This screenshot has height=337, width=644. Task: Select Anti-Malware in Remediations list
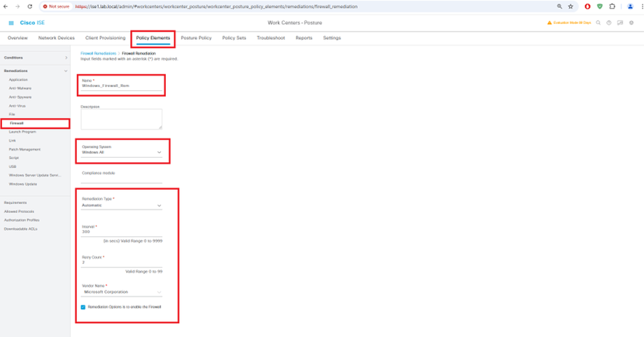[20, 88]
